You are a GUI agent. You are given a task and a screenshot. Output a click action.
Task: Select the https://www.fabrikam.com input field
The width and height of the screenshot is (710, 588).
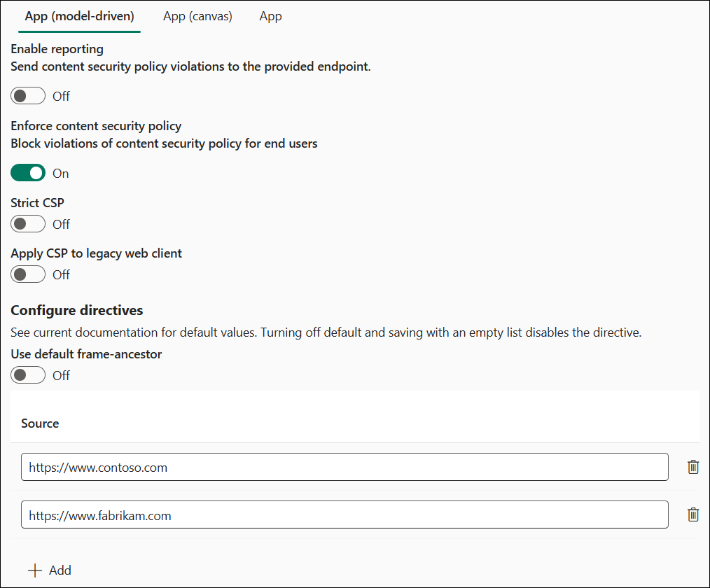(344, 514)
